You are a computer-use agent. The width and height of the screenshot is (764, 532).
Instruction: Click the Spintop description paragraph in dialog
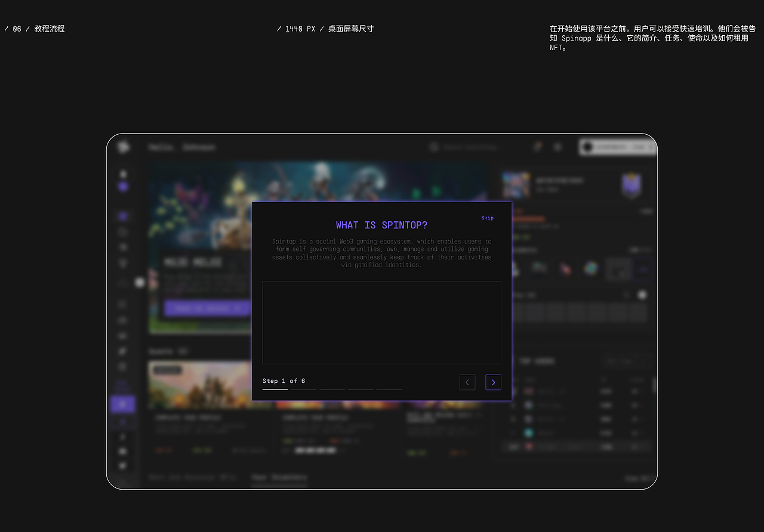pos(381,253)
